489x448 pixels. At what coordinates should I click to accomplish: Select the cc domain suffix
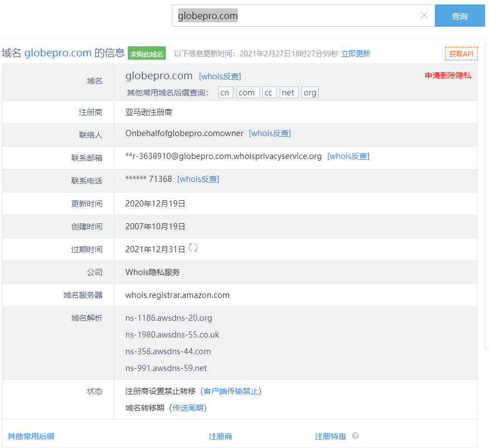(x=269, y=93)
